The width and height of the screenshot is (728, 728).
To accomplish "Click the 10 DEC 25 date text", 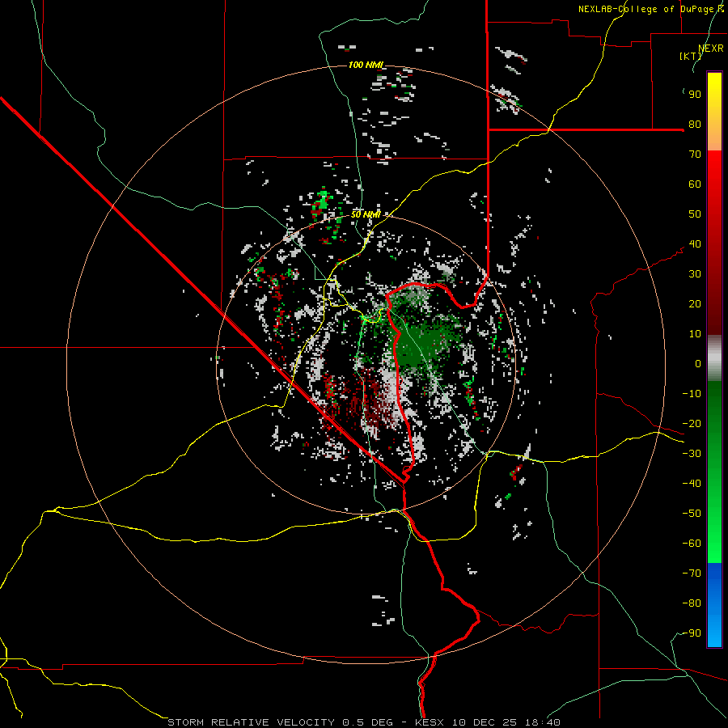I will 484,722.
